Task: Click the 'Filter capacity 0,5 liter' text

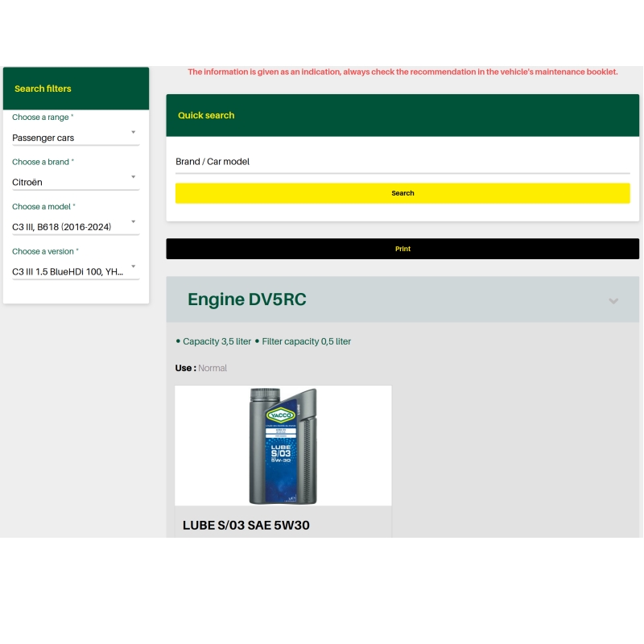Action: [x=307, y=341]
